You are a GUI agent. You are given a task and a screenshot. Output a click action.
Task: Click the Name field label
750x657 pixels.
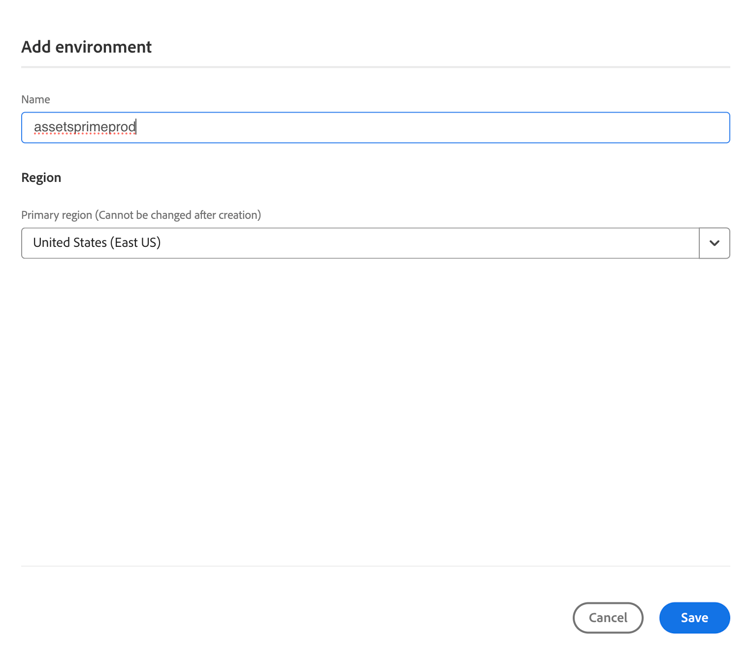pyautogui.click(x=36, y=99)
